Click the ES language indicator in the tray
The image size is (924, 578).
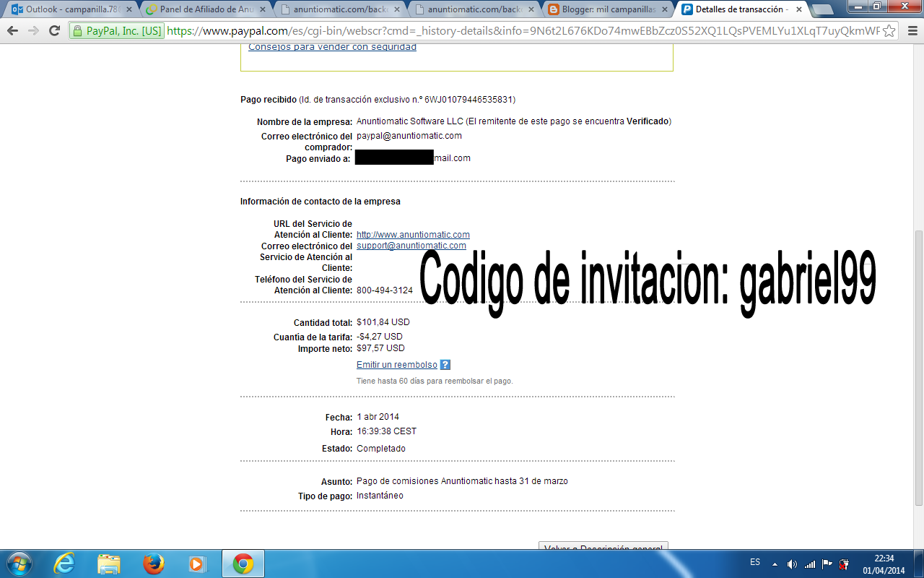(755, 562)
